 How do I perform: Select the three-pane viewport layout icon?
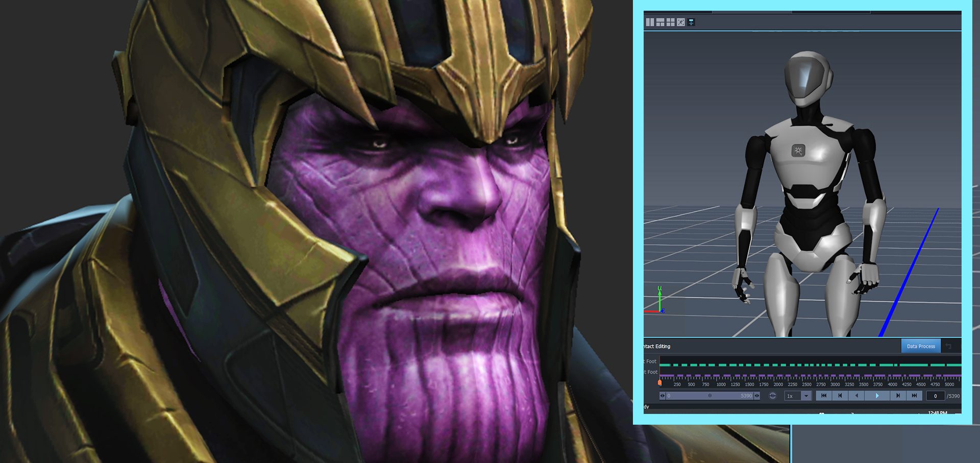coord(660,22)
